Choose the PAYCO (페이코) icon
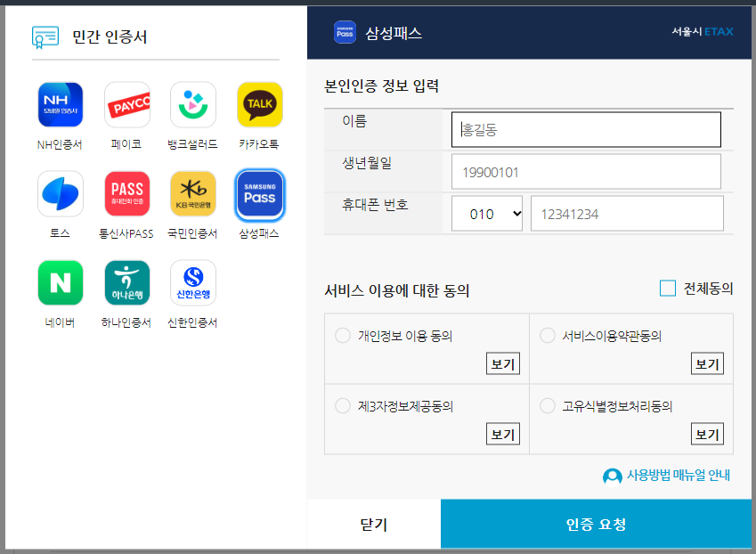 126,104
